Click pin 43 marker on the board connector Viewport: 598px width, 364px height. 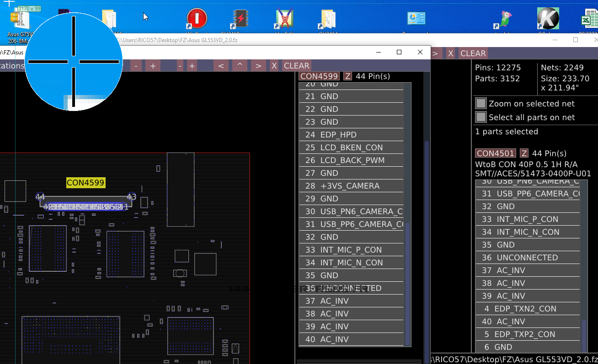132,197
